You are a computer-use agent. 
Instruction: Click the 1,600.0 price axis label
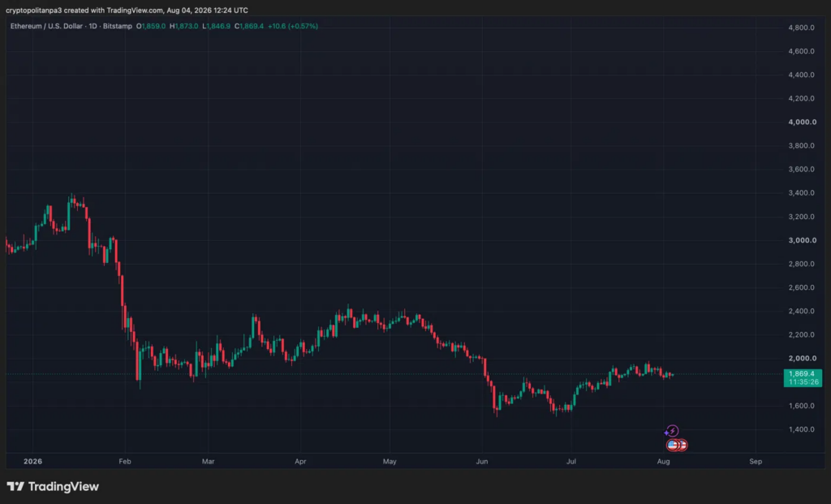[801, 406]
